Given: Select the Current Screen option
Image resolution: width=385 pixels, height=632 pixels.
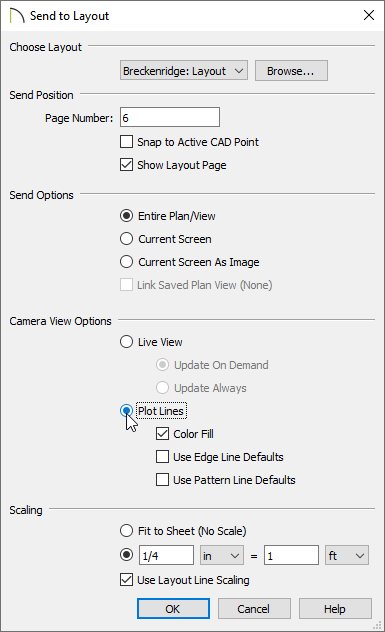Looking at the screenshot, I should 127,239.
